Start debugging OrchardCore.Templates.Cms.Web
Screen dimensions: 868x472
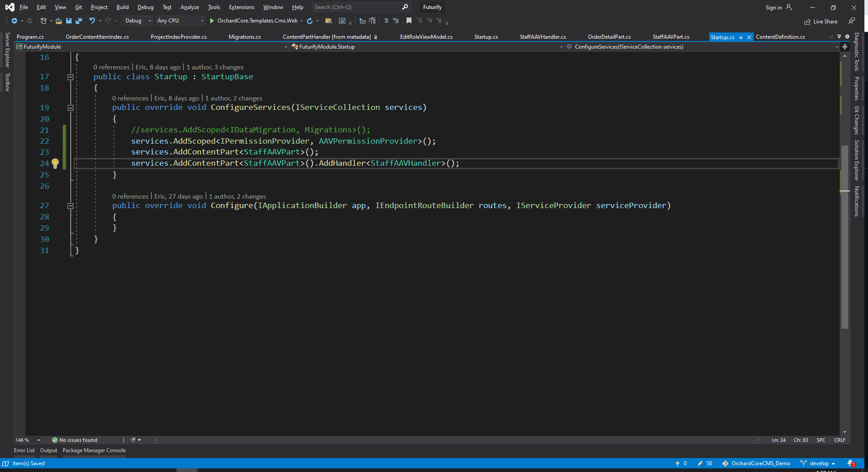[x=211, y=21]
